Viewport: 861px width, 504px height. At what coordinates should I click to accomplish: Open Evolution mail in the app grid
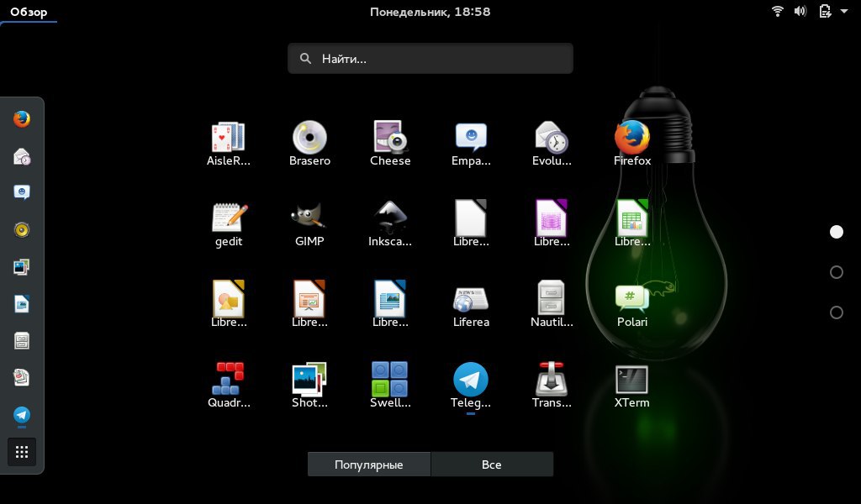[552, 144]
